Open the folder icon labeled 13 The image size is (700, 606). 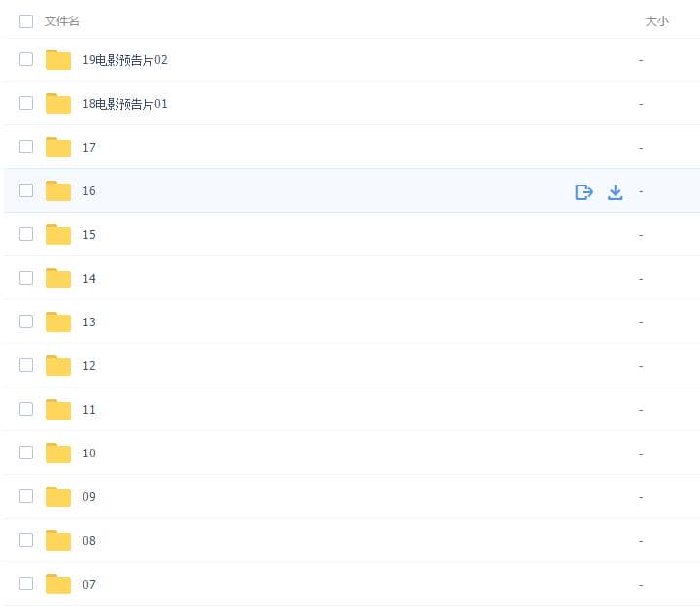(58, 322)
